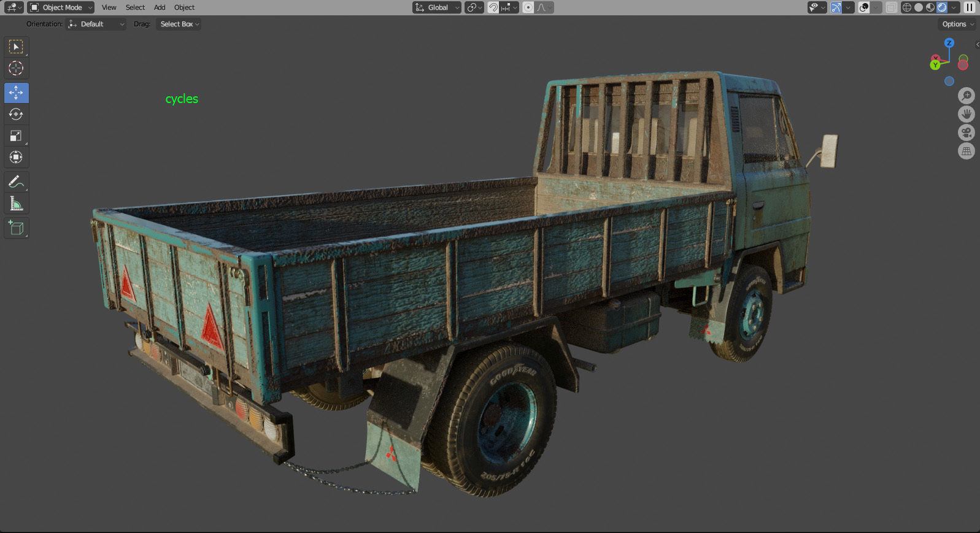Select the Add Cube tool
This screenshot has width=980, height=533.
[16, 228]
